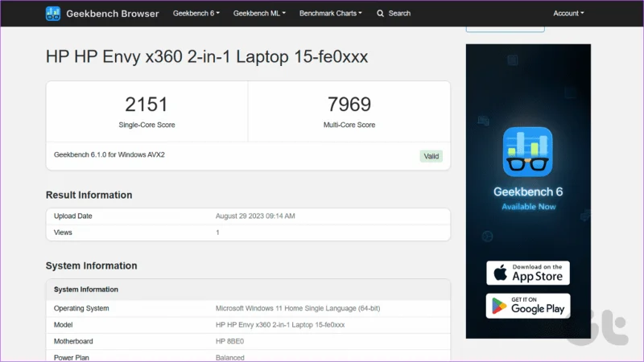Select the 2151 single-core score value
This screenshot has width=644, height=362.
click(147, 105)
